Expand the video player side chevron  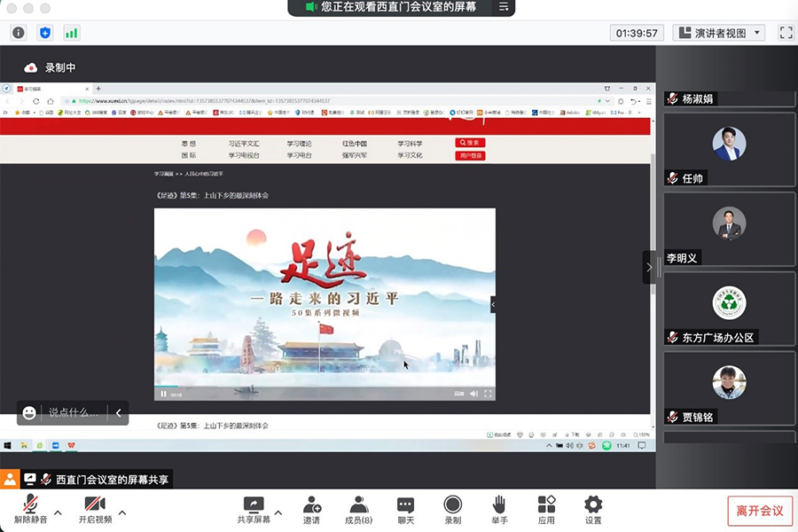tap(493, 304)
